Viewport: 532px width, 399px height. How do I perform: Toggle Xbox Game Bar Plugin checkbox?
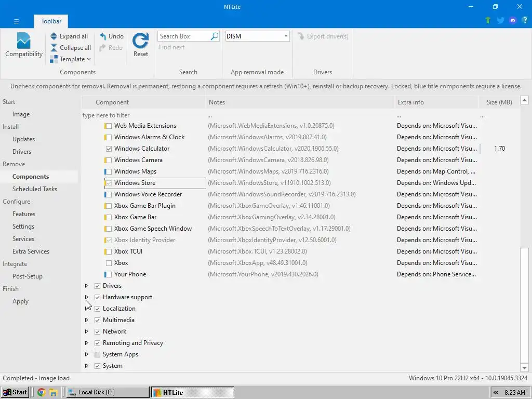tap(108, 206)
